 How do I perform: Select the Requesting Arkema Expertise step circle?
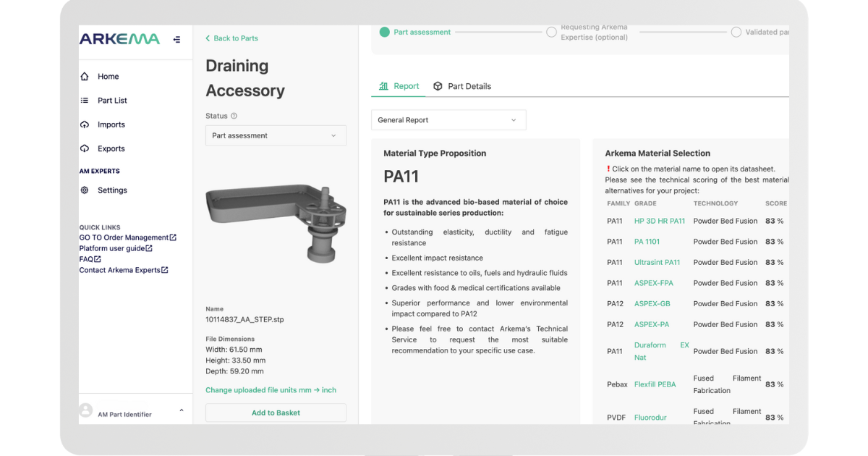click(x=551, y=32)
